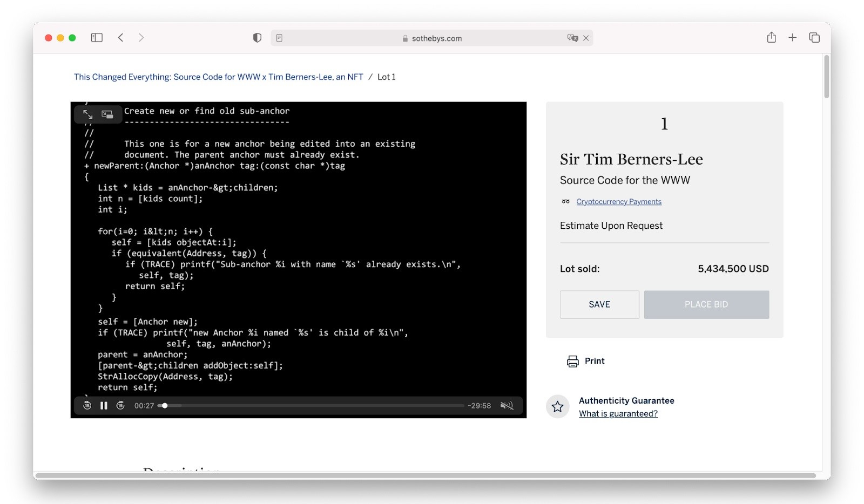
Task: Enter fullscreen video mode
Action: [88, 114]
